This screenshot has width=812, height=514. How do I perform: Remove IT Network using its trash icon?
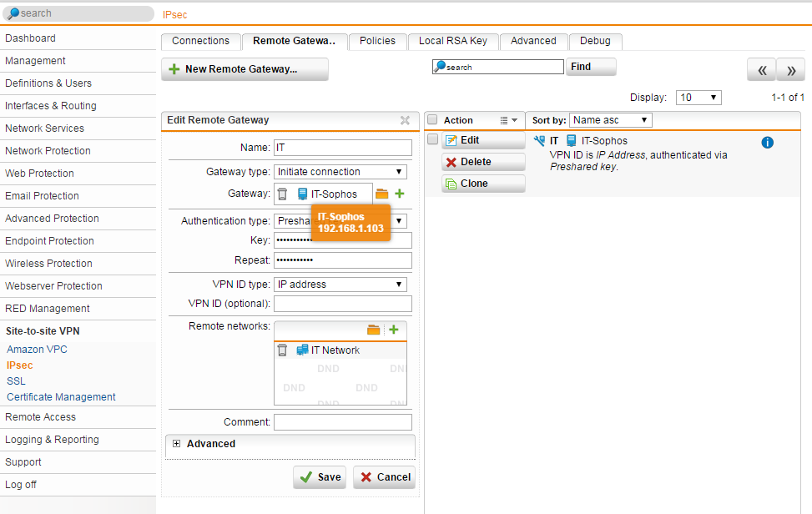[x=282, y=350]
